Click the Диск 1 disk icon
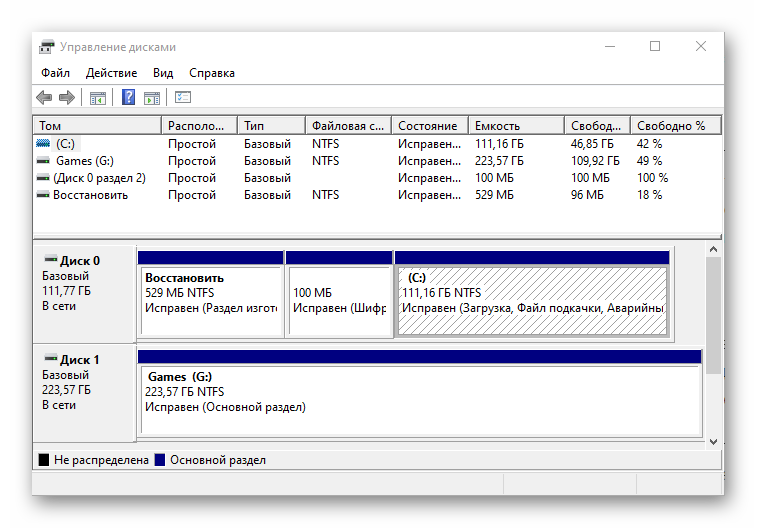757x528 pixels. pos(51,359)
